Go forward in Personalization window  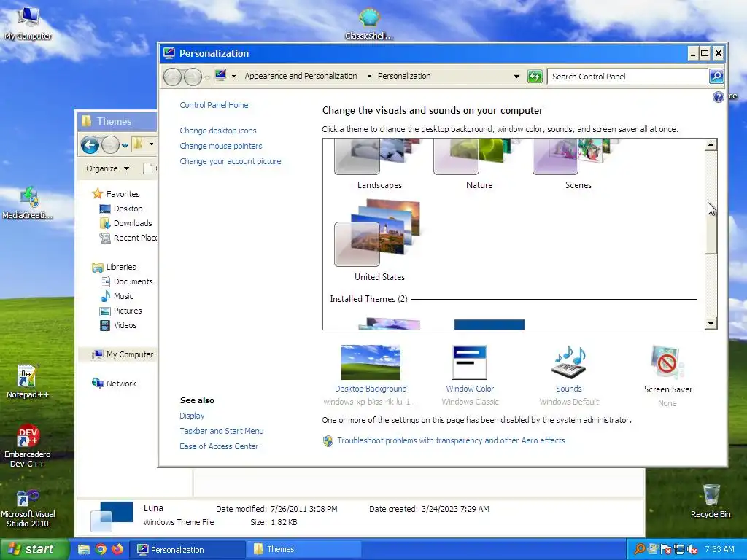(193, 77)
